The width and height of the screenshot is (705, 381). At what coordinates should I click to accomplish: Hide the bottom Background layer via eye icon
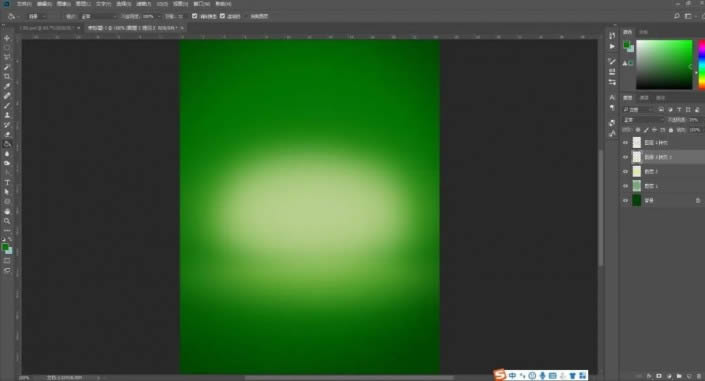(x=625, y=201)
